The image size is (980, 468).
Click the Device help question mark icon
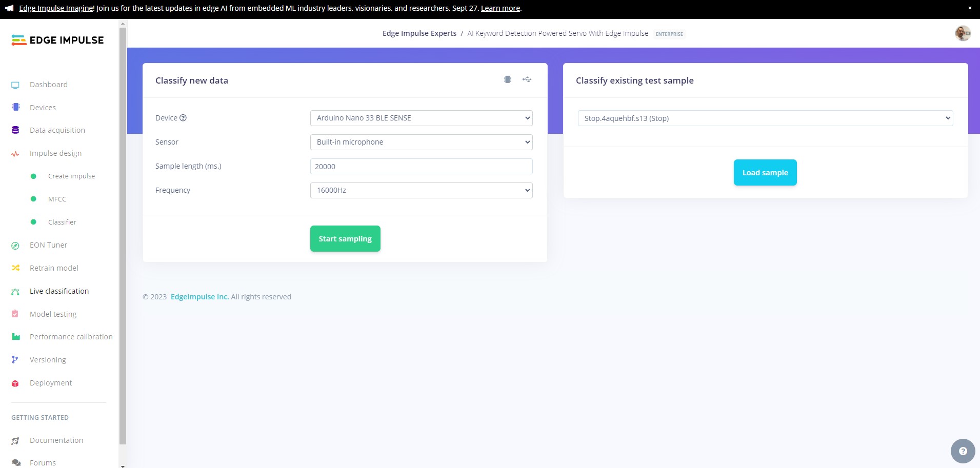coord(183,118)
